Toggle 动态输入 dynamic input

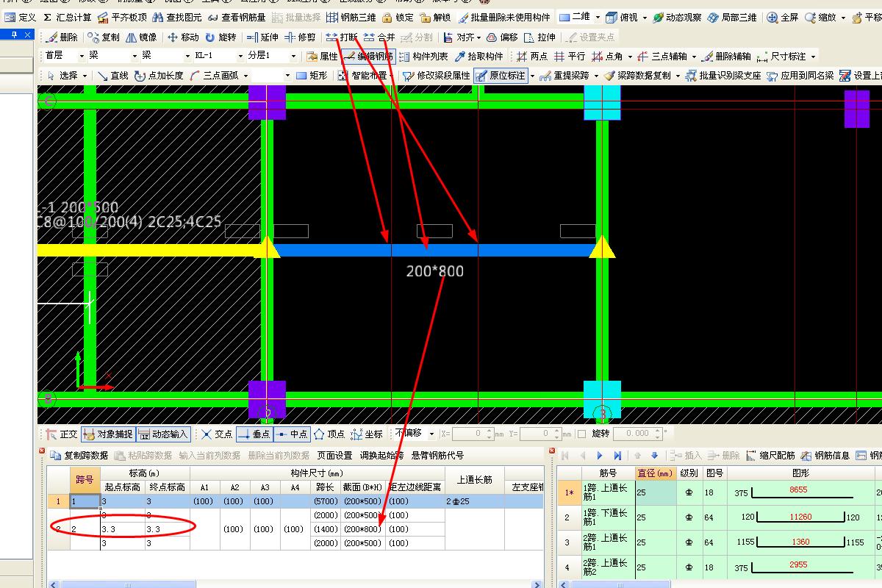coord(162,434)
